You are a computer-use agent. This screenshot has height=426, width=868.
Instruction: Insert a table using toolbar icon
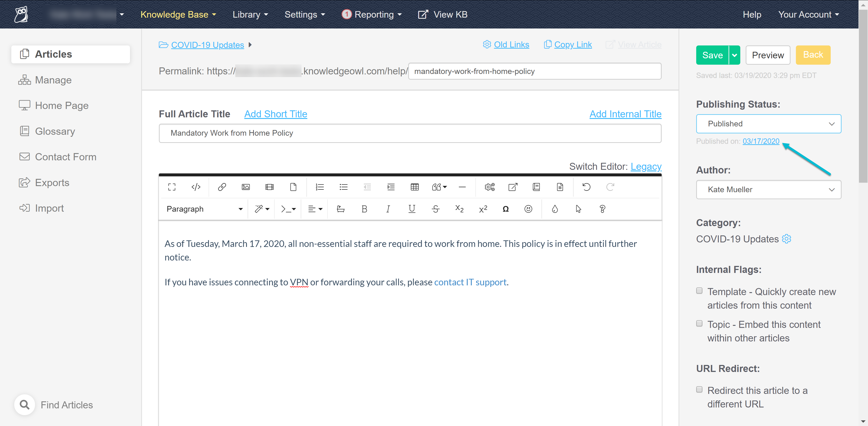click(x=415, y=187)
